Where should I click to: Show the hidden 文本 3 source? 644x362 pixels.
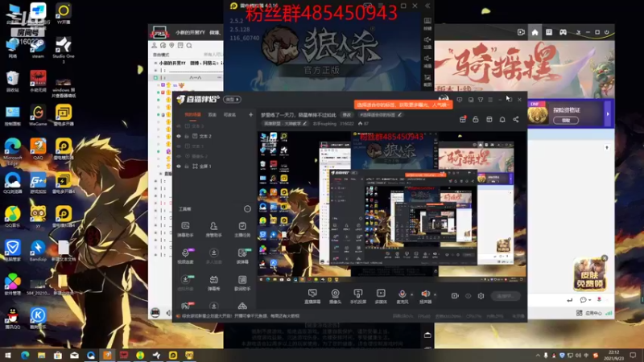179,126
